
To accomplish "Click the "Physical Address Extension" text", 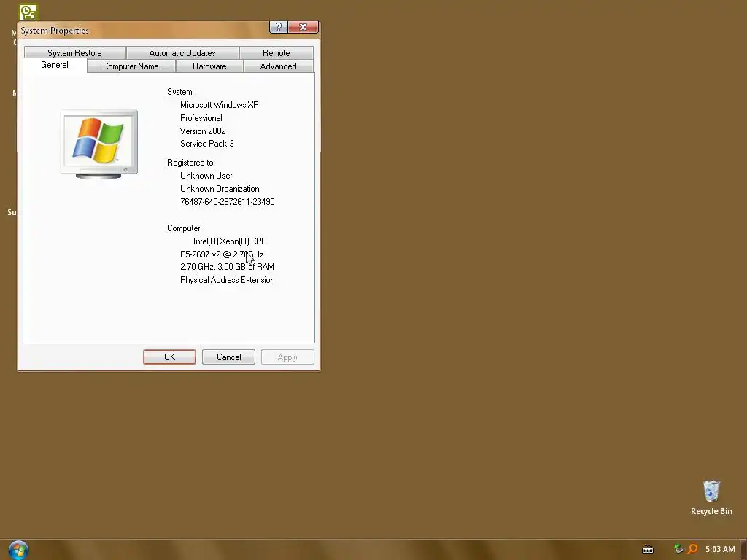I will [228, 280].
